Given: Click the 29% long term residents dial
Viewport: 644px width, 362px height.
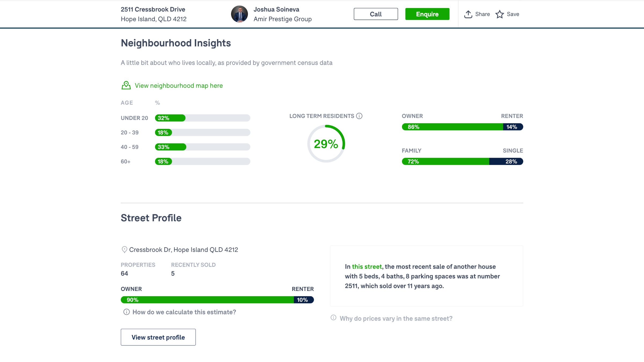Looking at the screenshot, I should click(326, 144).
